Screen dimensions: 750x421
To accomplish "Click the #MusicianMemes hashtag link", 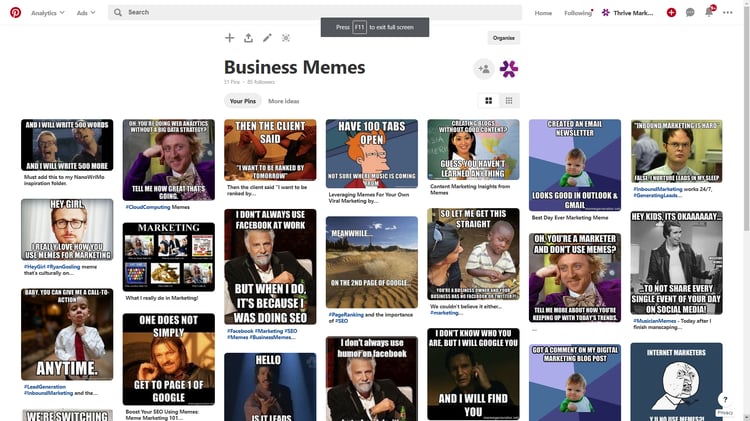I will point(654,321).
